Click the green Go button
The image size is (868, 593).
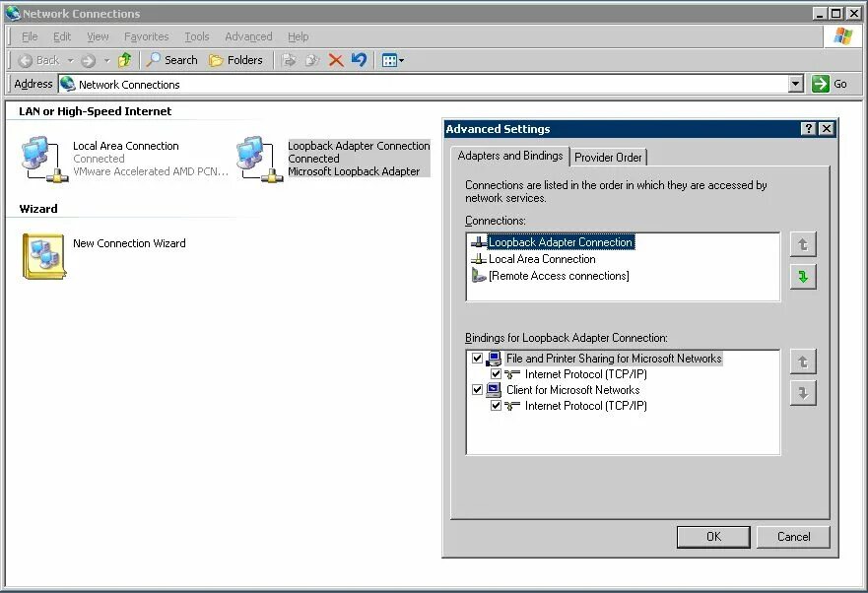pyautogui.click(x=829, y=84)
